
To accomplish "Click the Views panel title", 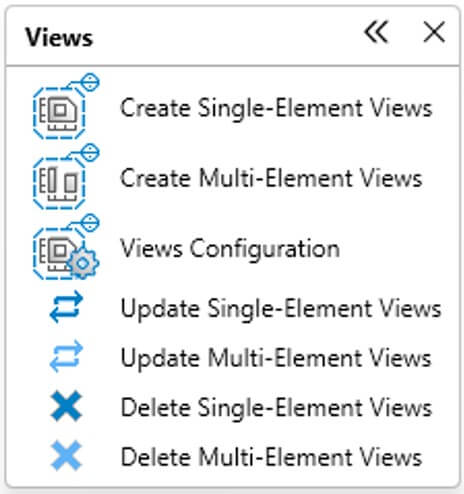I will click(59, 37).
